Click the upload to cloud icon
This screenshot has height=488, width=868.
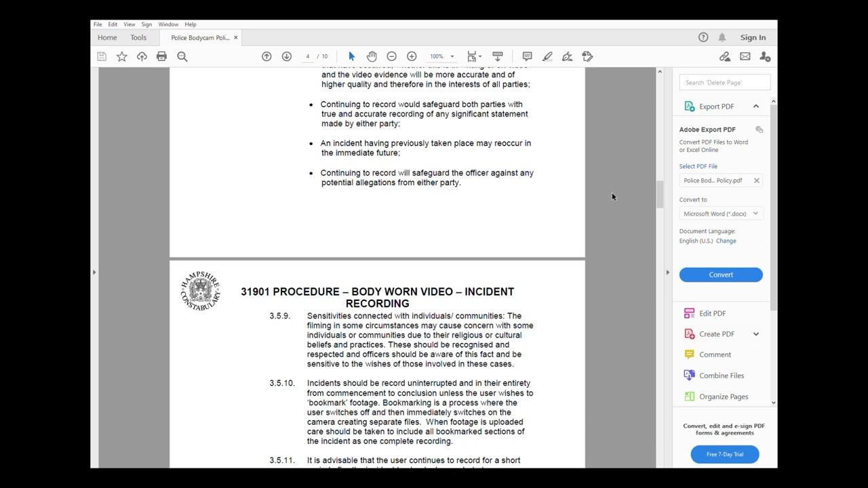[x=142, y=56]
